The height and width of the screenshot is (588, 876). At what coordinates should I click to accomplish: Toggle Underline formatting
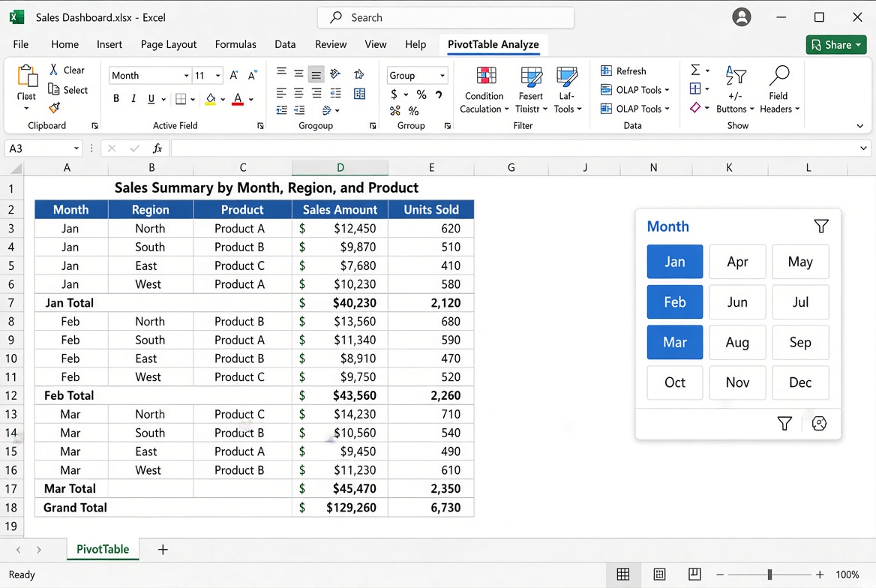coord(151,99)
